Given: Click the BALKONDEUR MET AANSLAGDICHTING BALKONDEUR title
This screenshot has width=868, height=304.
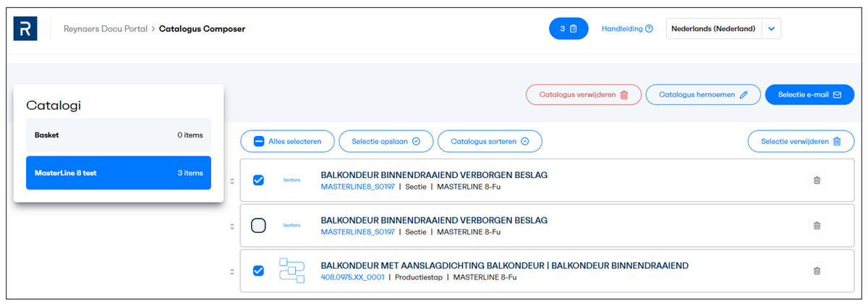Looking at the screenshot, I should pos(504,265).
